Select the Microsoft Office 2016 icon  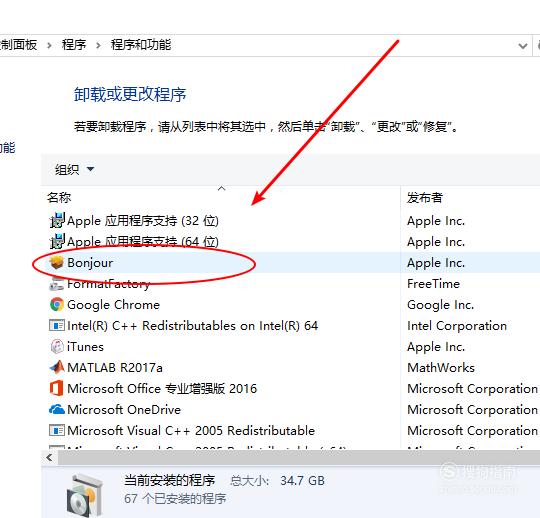click(56, 388)
